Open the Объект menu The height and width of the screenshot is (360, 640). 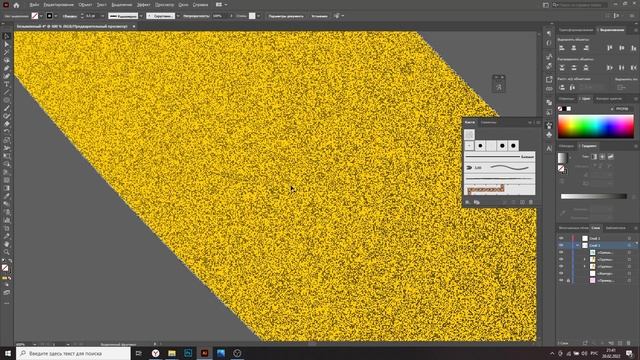(x=85, y=5)
